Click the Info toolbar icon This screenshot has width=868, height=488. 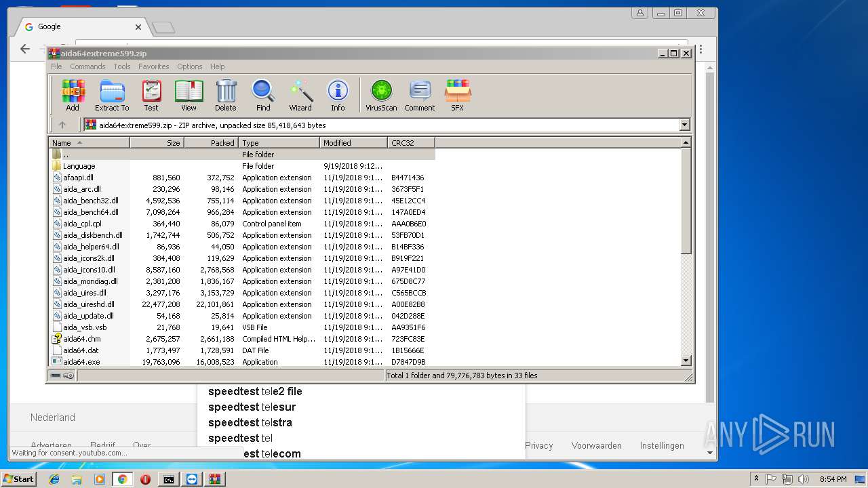[x=338, y=96]
